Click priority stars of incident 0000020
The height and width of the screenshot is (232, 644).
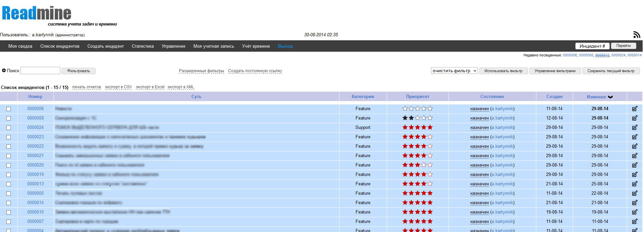418,165
